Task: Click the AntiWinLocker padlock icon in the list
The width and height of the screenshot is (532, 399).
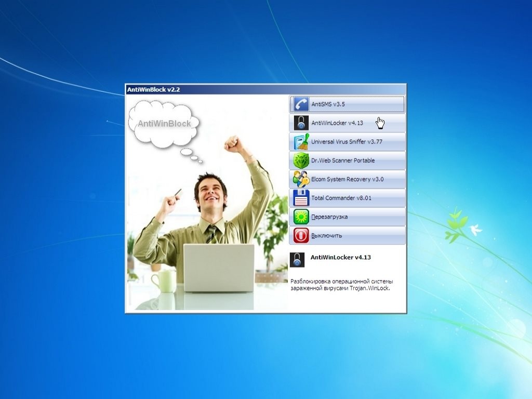Action: pyautogui.click(x=301, y=123)
